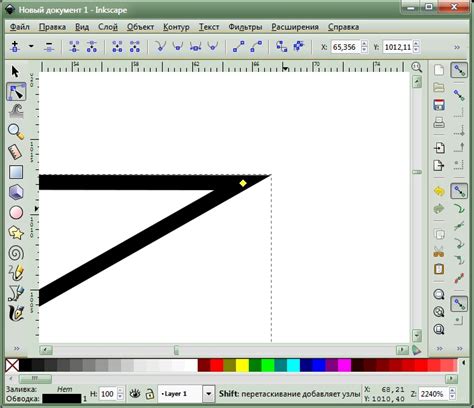Open the Layer 1 dropdown arrow
The width and height of the screenshot is (474, 408).
tap(208, 394)
